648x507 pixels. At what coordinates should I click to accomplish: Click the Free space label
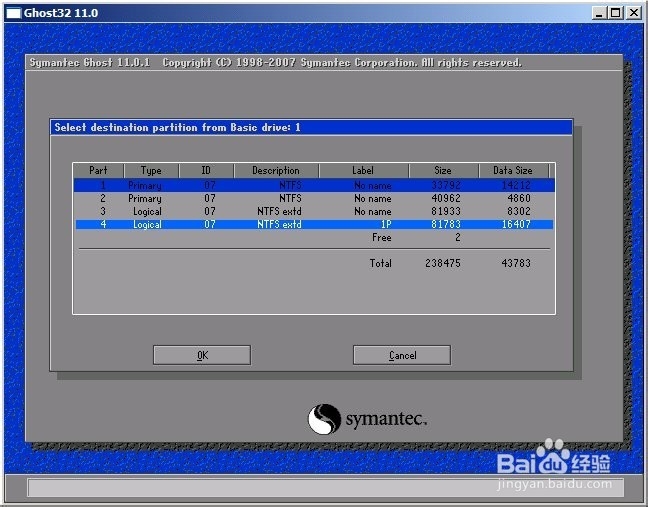pyautogui.click(x=381, y=238)
